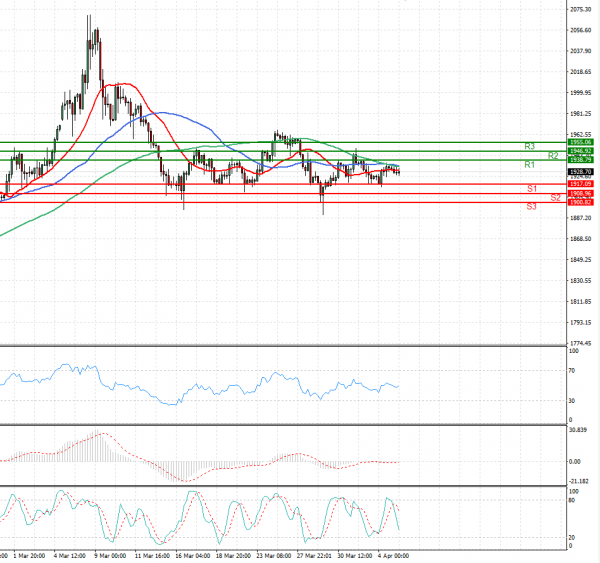This screenshot has height=563, width=600.
Task: Click the S2 support label
Action: pos(555,197)
